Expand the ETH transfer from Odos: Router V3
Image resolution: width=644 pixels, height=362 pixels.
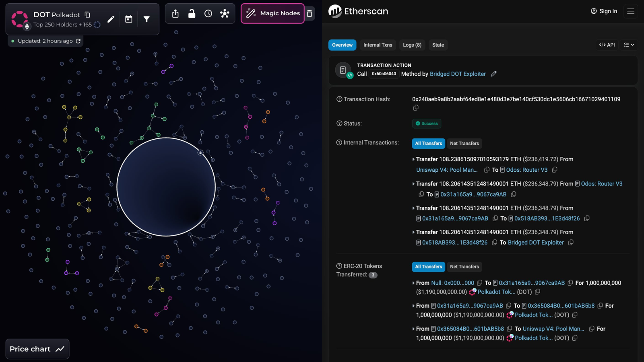click(x=413, y=184)
